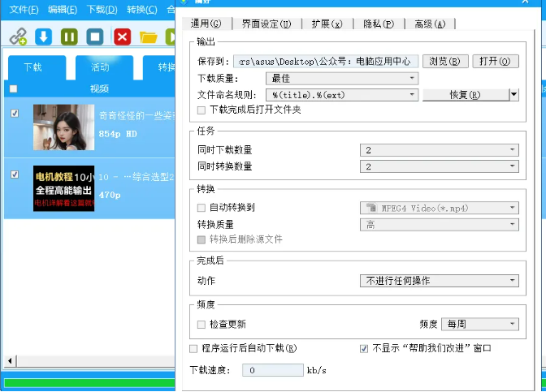
Task: Click the 电机教程 video thumbnail
Action: [63, 188]
